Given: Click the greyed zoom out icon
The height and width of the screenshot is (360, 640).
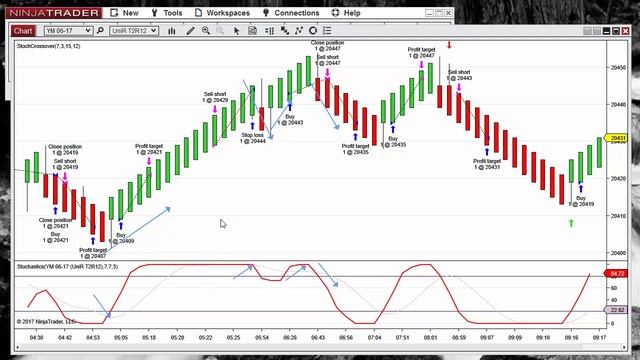Looking at the screenshot, I should point(220,31).
